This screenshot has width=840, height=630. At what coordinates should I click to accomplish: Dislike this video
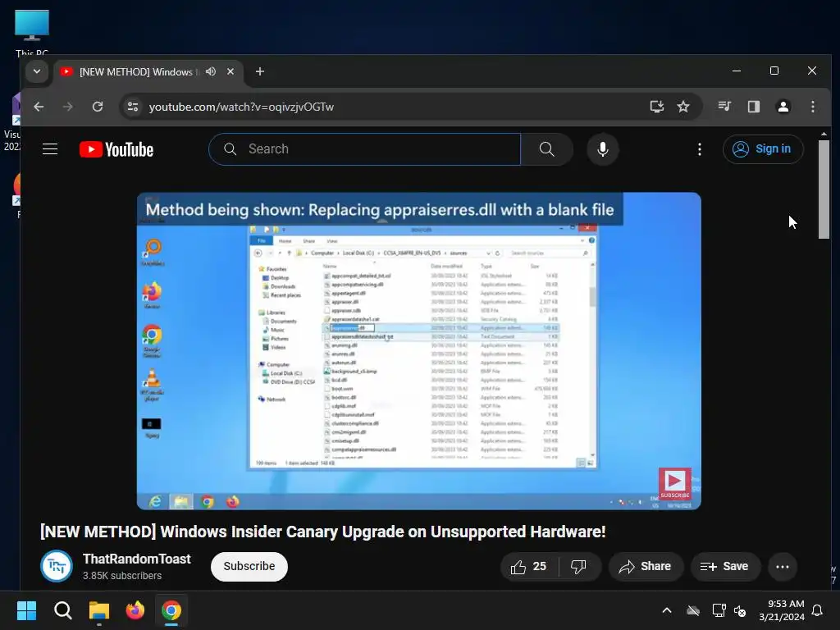[x=578, y=566]
